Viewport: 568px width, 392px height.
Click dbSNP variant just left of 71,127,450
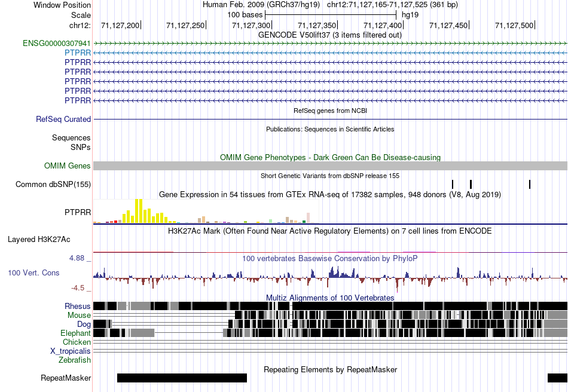pos(453,184)
